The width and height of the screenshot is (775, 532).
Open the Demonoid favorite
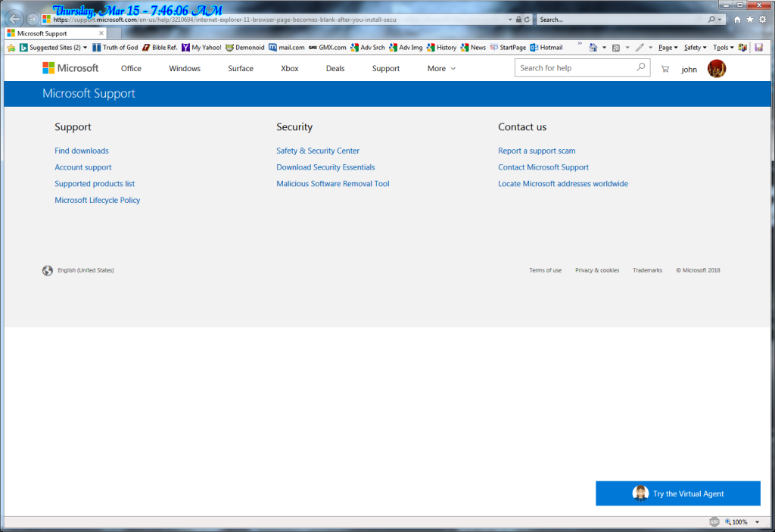(x=244, y=48)
